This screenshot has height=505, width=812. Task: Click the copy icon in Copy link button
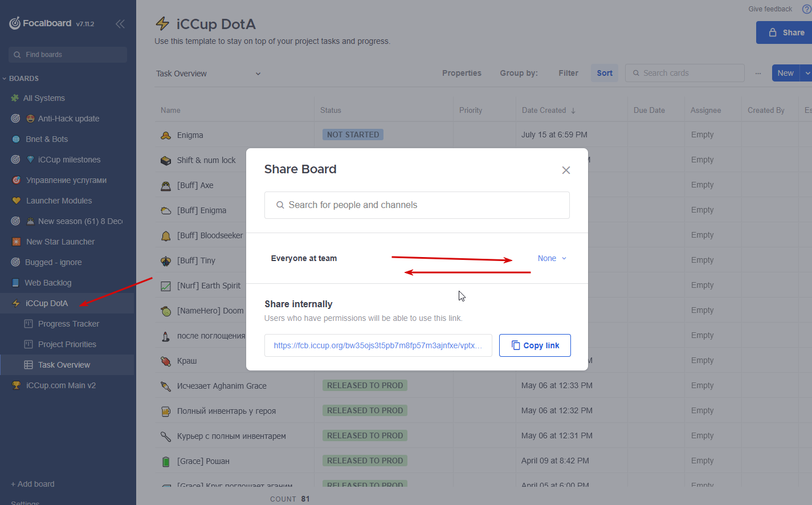[516, 345]
